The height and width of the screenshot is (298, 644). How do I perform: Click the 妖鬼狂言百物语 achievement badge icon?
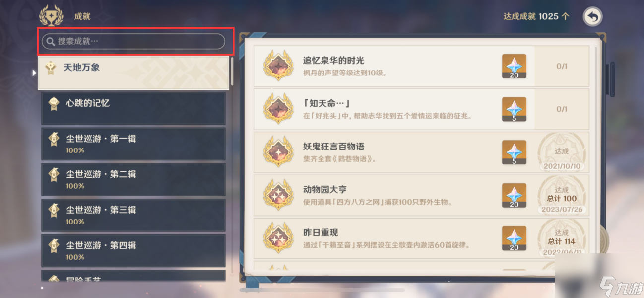(x=278, y=151)
